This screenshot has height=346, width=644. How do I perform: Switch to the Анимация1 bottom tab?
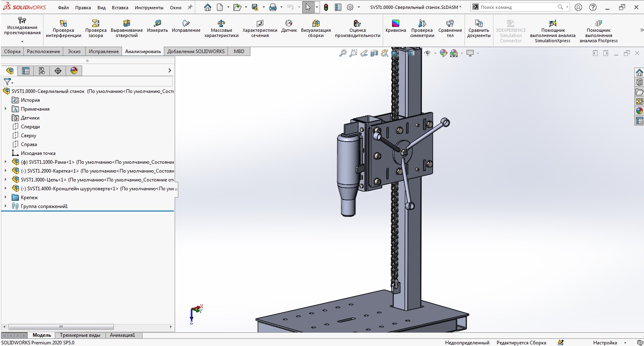click(122, 335)
